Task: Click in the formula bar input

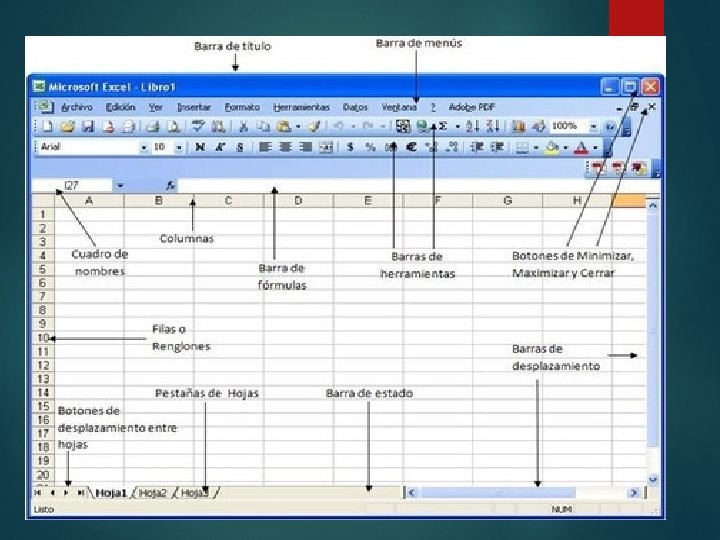Action: (418, 186)
